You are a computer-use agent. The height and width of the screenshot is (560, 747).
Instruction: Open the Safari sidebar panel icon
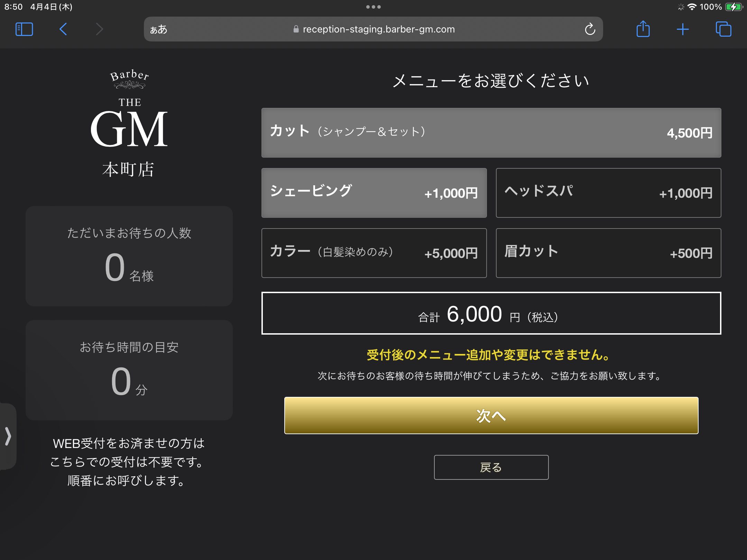pos(24,29)
